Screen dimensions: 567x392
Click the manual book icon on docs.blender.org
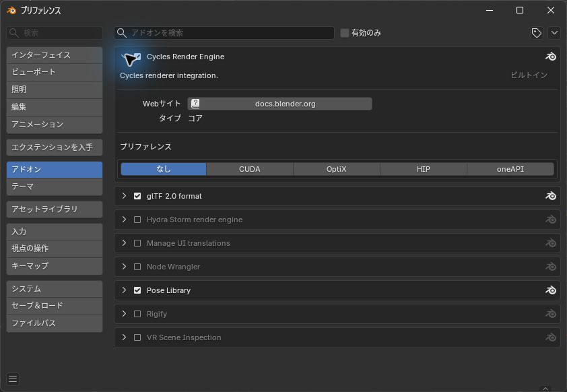pyautogui.click(x=195, y=104)
